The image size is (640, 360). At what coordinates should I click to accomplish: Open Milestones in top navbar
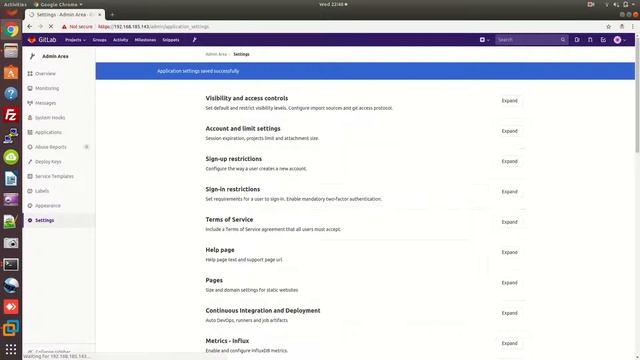coord(145,40)
